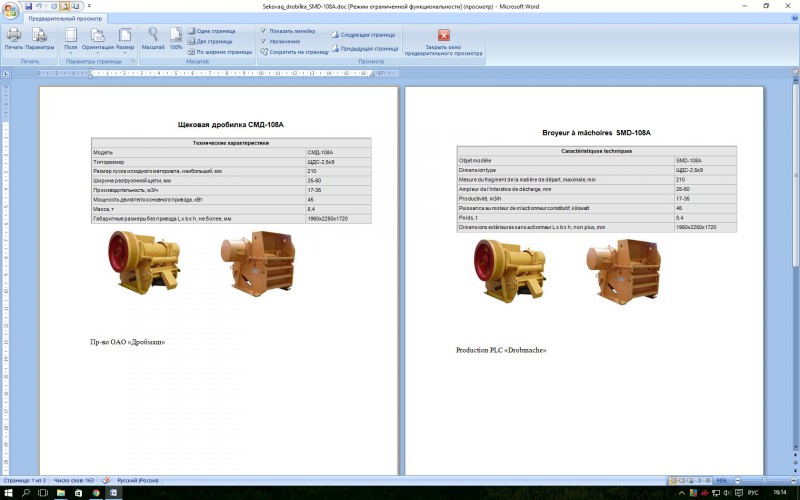Set zoom to 100% in ribbon
The image size is (800, 500).
pos(176,39)
